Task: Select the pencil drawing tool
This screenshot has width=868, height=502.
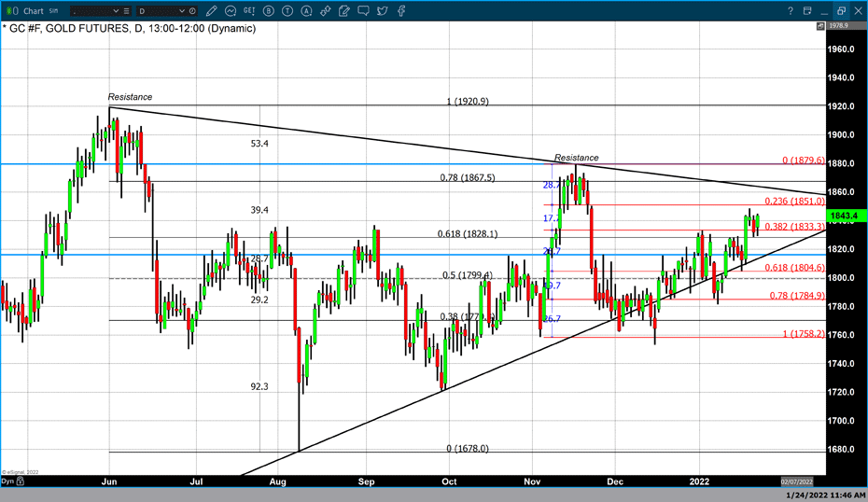Action: point(212,11)
